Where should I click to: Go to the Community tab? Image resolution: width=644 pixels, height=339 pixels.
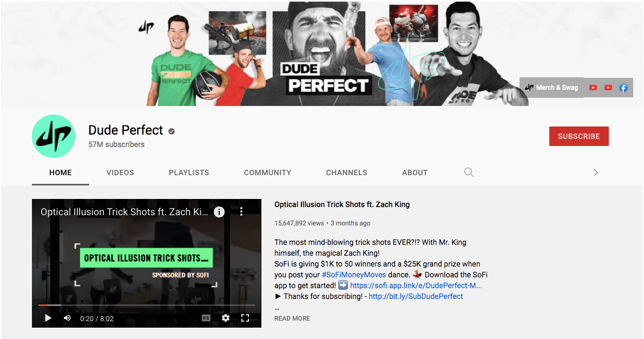point(268,173)
